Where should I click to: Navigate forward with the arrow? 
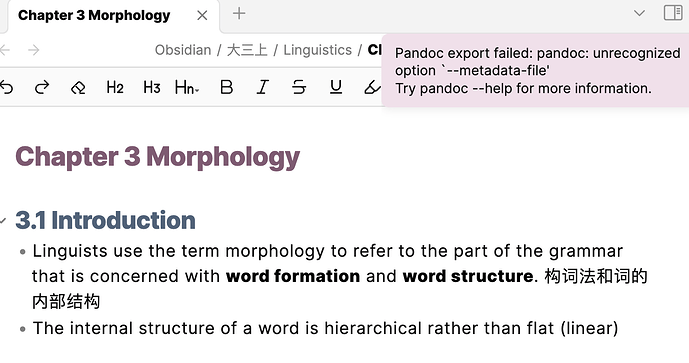tap(34, 50)
